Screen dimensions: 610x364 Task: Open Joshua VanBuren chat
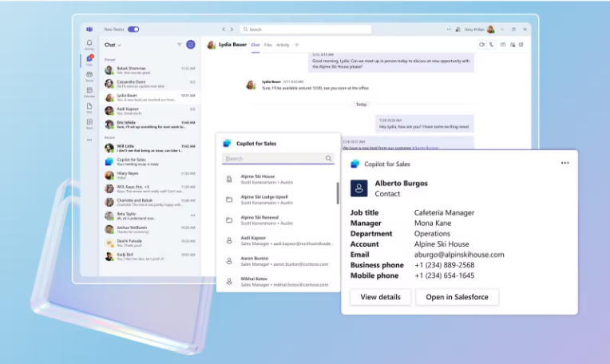tap(150, 229)
